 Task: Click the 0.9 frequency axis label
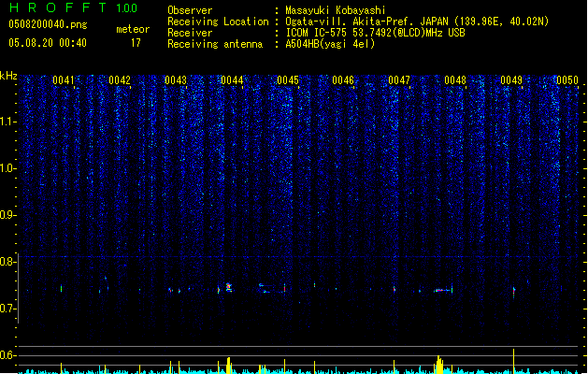pos(7,215)
